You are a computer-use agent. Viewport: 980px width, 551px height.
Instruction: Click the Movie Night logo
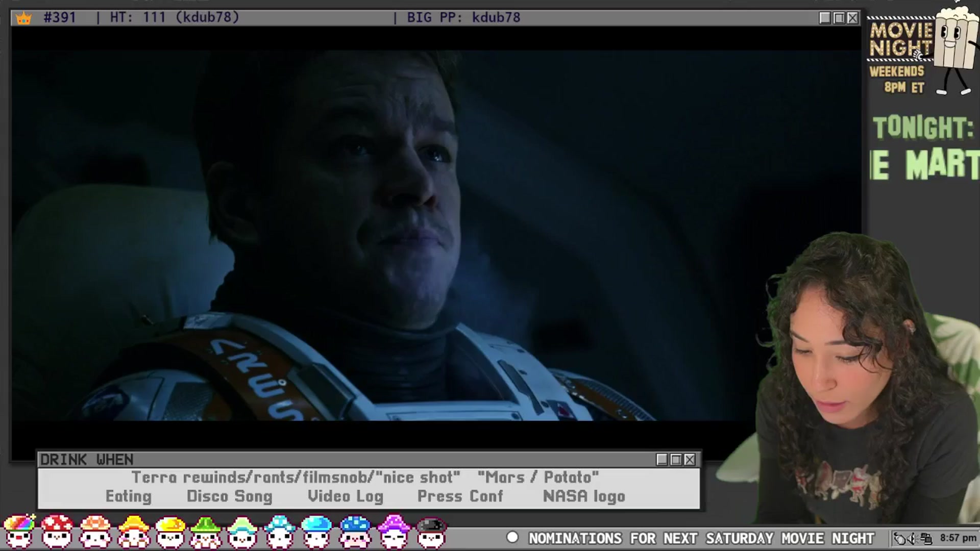click(x=901, y=39)
